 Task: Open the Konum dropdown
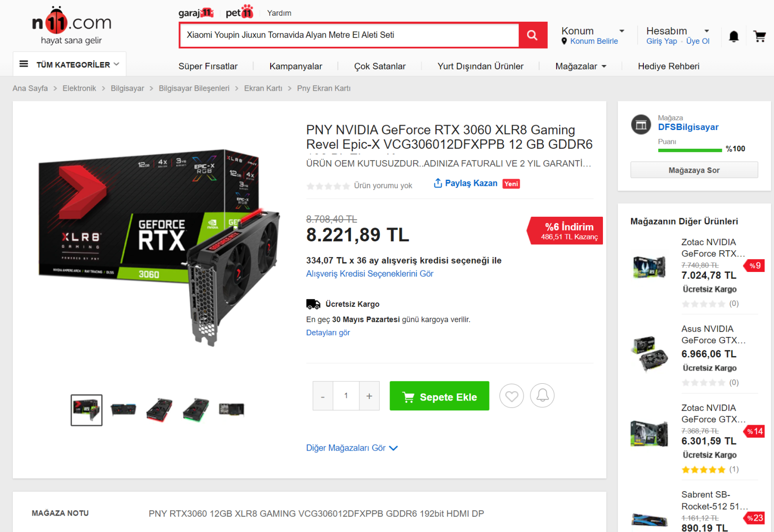(x=593, y=31)
